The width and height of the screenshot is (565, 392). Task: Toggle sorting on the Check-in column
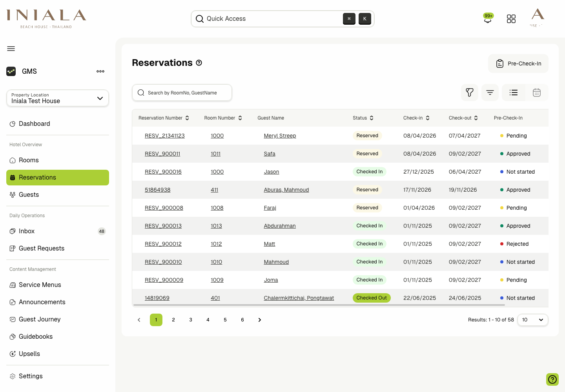[x=428, y=118]
